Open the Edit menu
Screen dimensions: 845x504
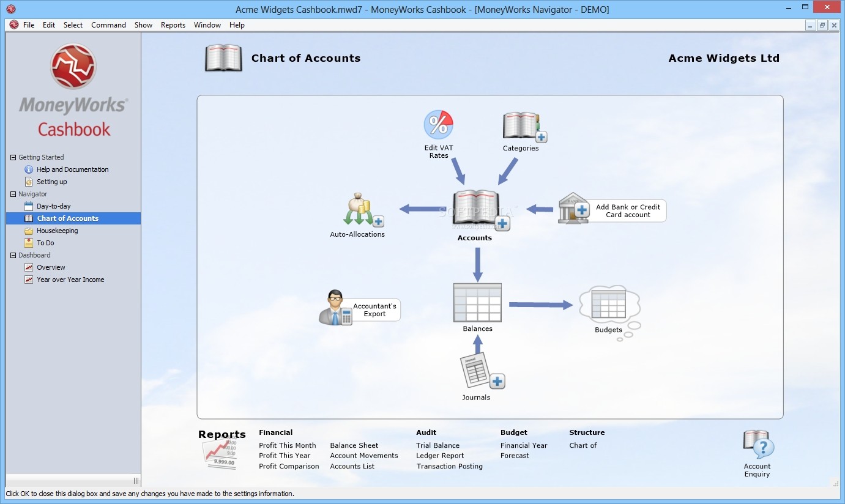click(49, 25)
